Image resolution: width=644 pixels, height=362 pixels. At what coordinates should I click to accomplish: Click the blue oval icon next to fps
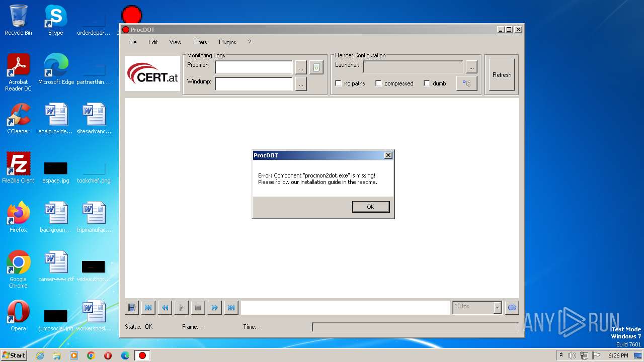[x=512, y=307]
